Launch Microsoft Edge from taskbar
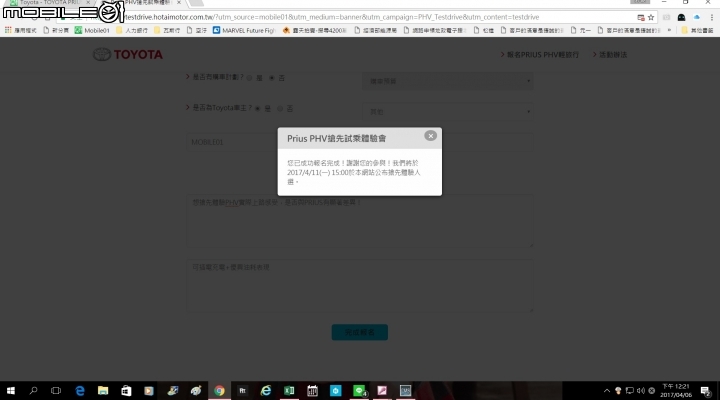720x400 pixels. click(x=79, y=391)
